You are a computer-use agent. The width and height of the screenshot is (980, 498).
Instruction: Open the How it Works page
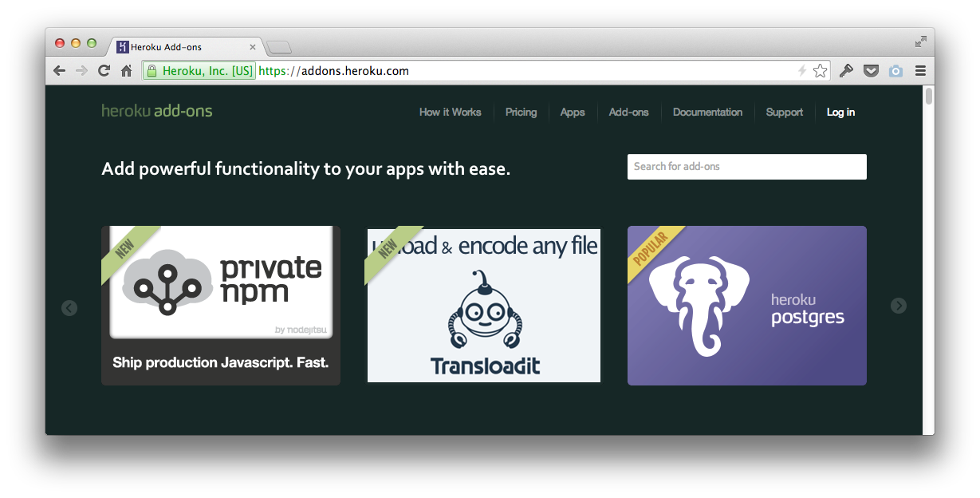(450, 113)
